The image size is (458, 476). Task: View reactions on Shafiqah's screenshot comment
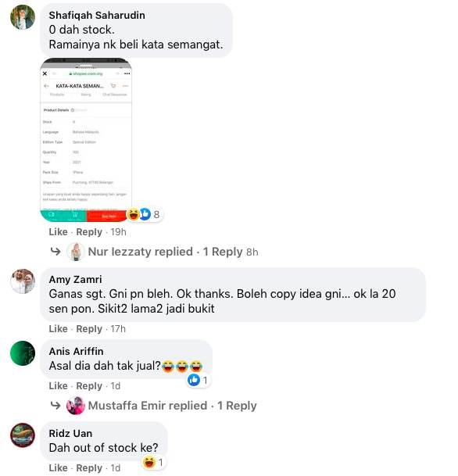(144, 214)
